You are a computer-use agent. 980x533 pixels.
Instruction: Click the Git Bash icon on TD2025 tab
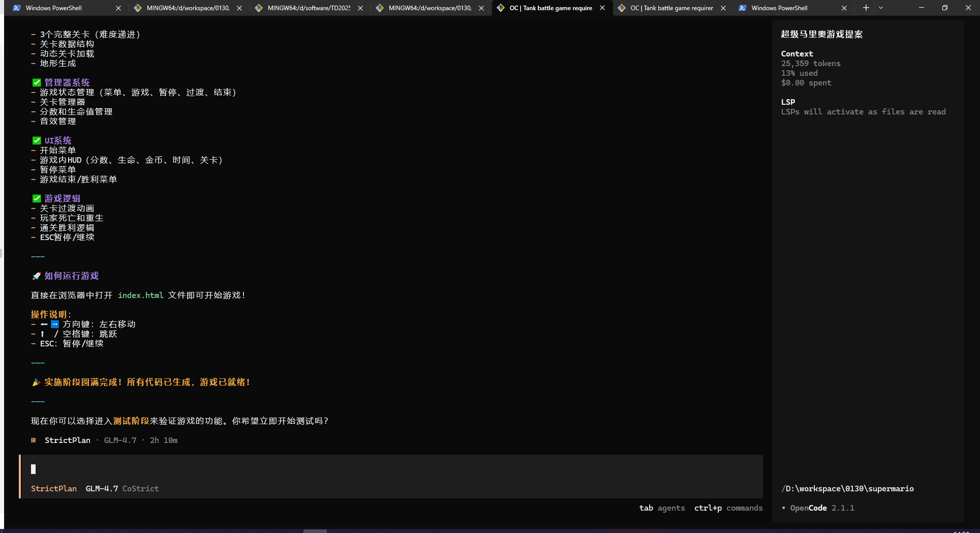259,8
